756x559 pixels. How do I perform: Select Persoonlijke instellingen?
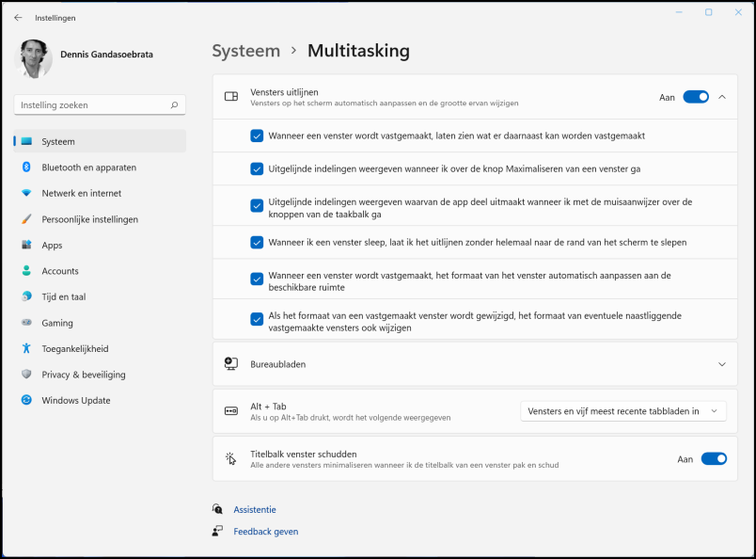(100, 219)
